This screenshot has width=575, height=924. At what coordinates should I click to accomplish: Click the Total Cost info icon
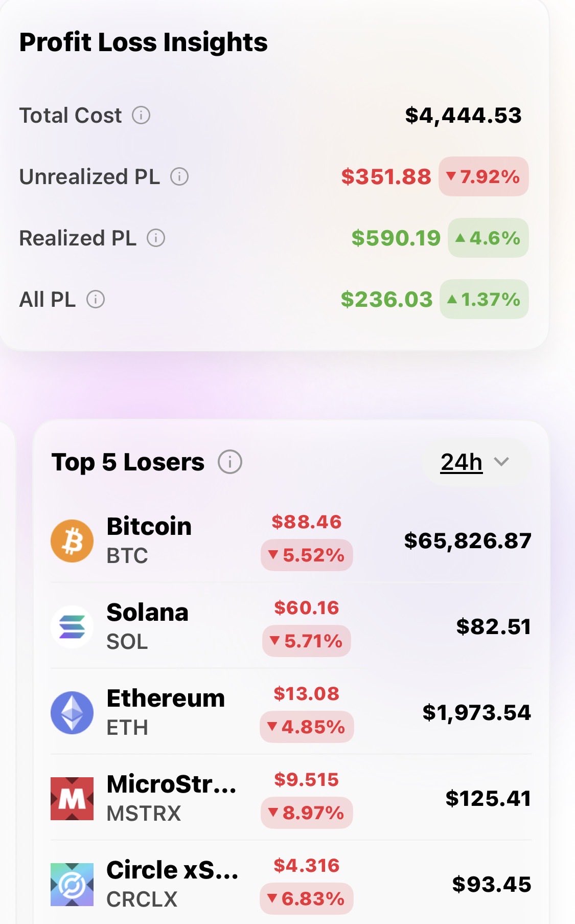[x=141, y=115]
